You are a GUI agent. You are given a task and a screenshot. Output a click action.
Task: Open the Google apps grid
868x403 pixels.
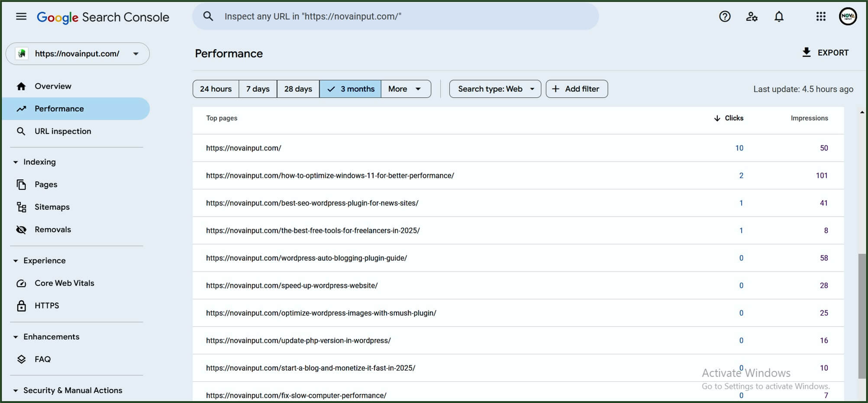click(x=821, y=16)
